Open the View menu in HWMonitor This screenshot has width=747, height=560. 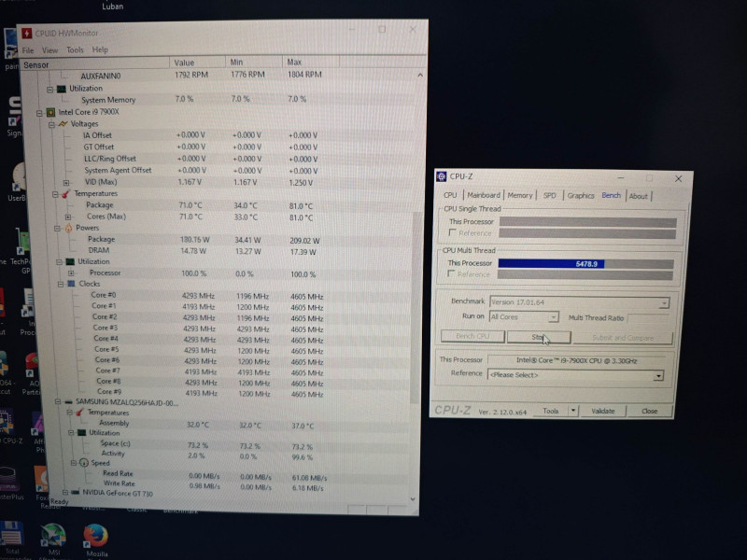coord(50,50)
